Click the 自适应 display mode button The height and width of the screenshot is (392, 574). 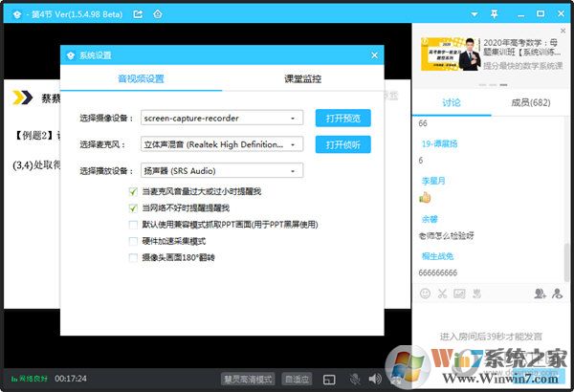[x=297, y=380]
